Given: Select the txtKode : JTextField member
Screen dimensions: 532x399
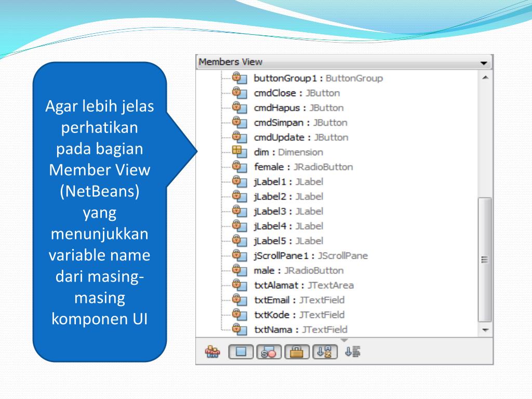Looking at the screenshot, I should tap(299, 315).
